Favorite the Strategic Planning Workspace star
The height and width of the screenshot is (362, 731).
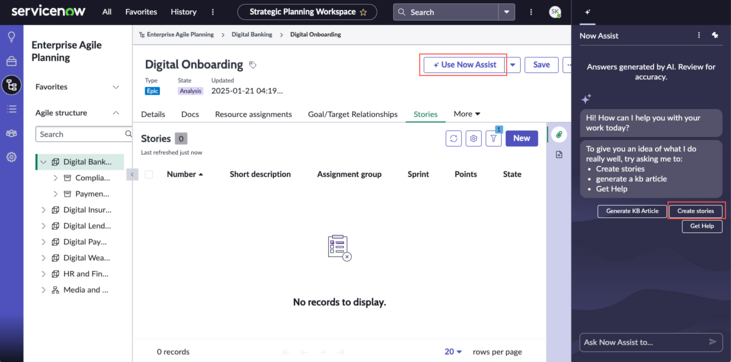(x=363, y=13)
